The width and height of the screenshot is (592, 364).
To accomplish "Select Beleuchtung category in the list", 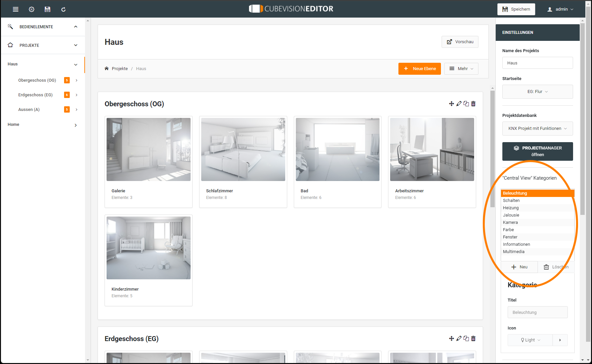I will point(538,193).
